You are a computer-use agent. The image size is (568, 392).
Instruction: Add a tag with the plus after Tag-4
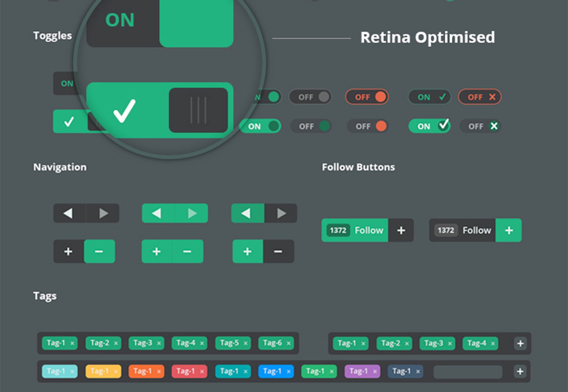tap(520, 343)
